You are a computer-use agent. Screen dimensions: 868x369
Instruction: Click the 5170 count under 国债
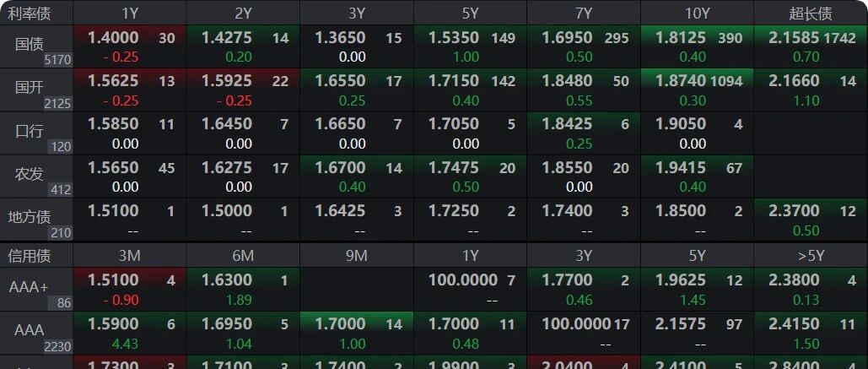point(58,60)
